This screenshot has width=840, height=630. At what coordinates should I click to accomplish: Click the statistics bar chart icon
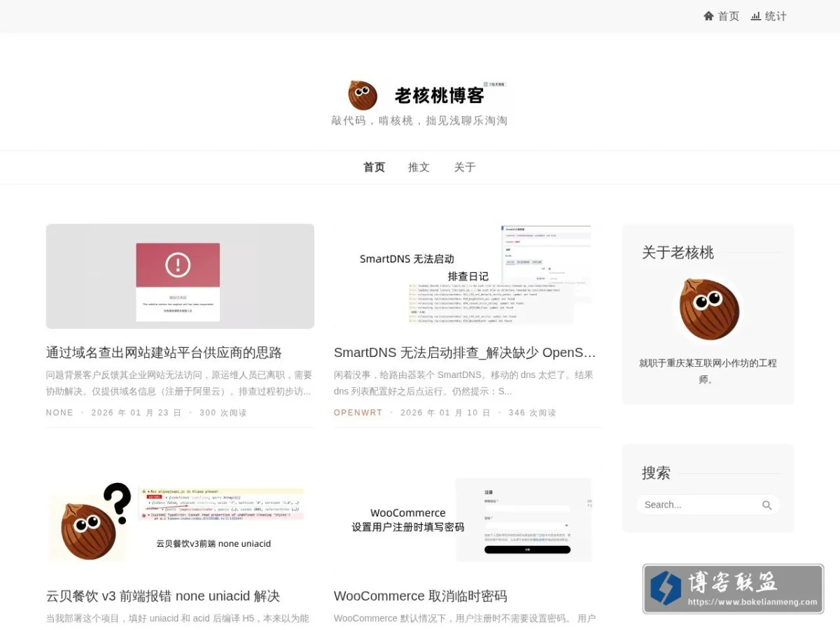pos(756,15)
